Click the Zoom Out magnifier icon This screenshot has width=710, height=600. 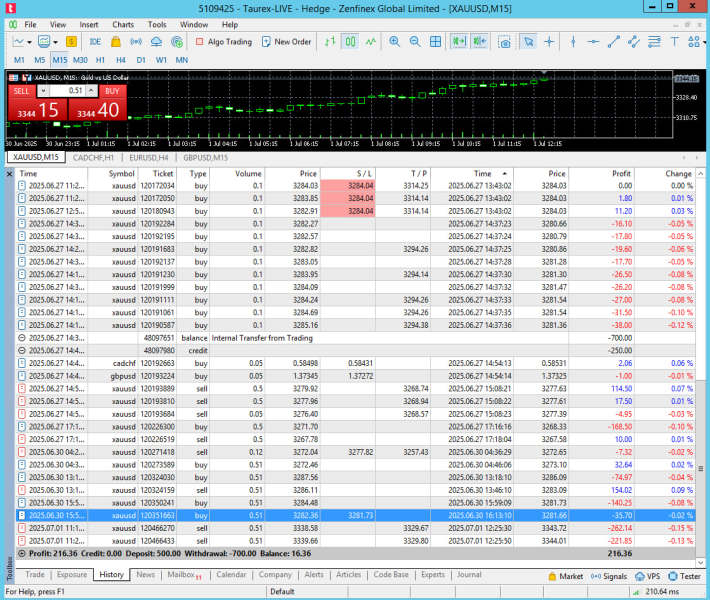(416, 42)
